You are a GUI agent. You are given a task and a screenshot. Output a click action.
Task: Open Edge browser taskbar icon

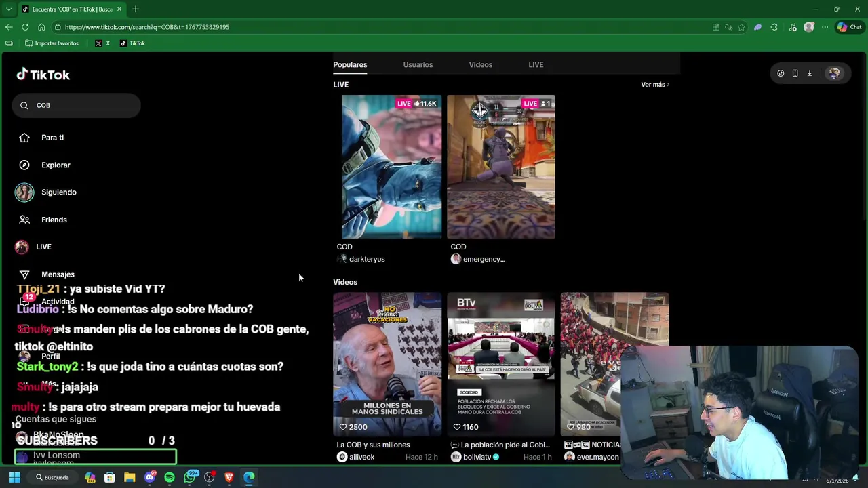tap(249, 477)
